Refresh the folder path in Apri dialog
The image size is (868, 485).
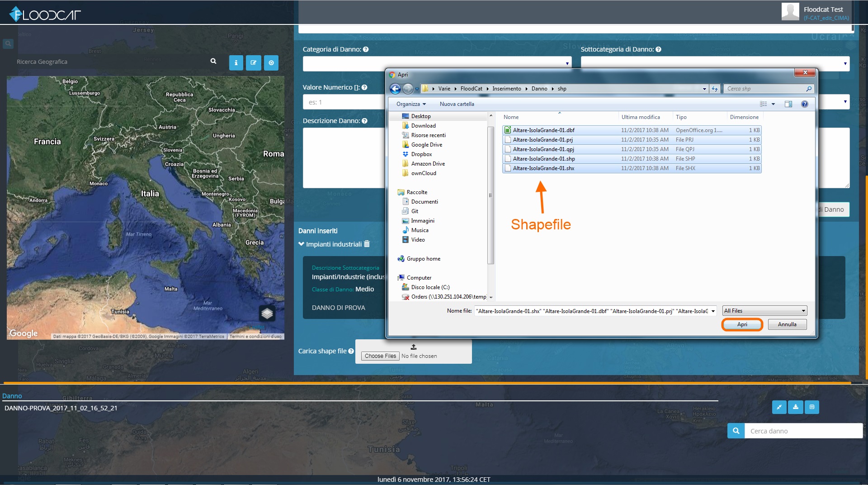(715, 89)
